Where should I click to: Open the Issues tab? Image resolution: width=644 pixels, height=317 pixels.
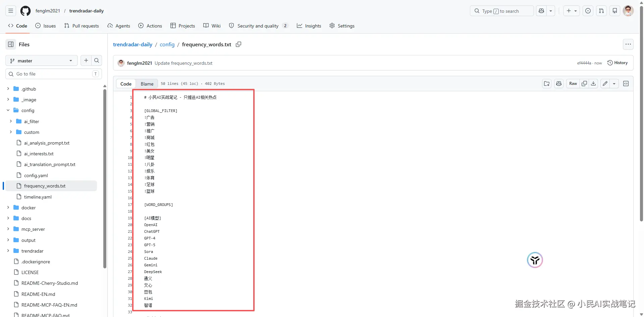tap(46, 26)
